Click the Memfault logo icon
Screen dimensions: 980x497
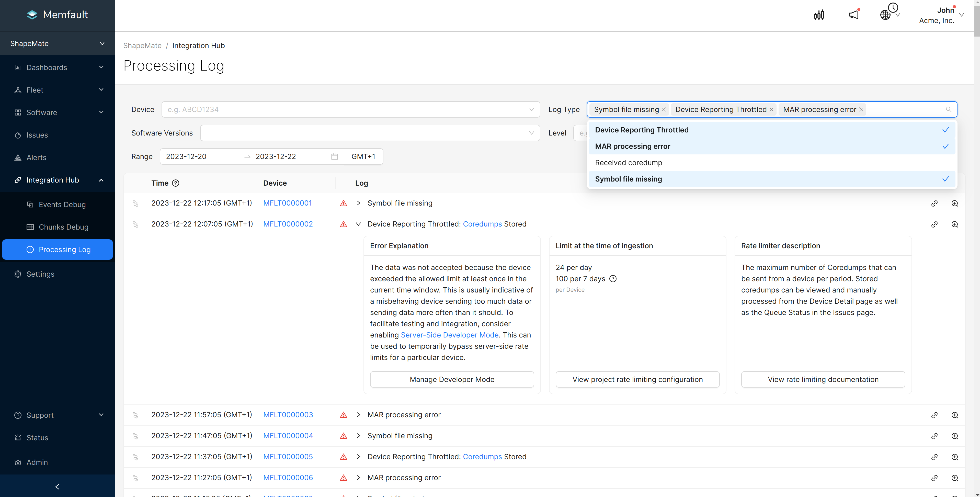32,15
